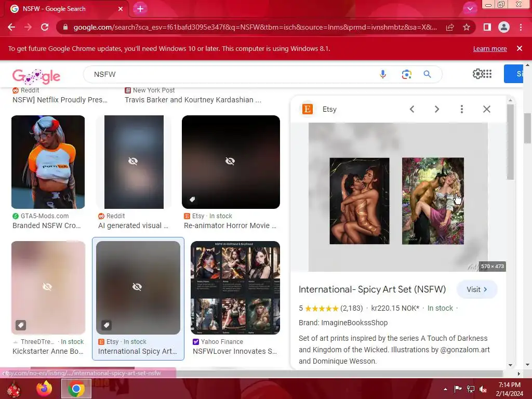Open the taskbar clock and date

click(510, 389)
